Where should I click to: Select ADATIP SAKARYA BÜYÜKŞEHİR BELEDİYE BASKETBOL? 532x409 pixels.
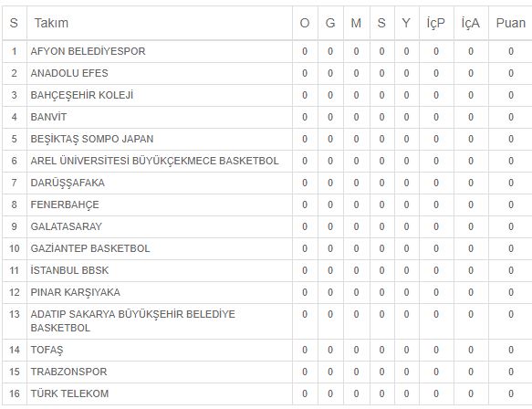tap(132, 321)
